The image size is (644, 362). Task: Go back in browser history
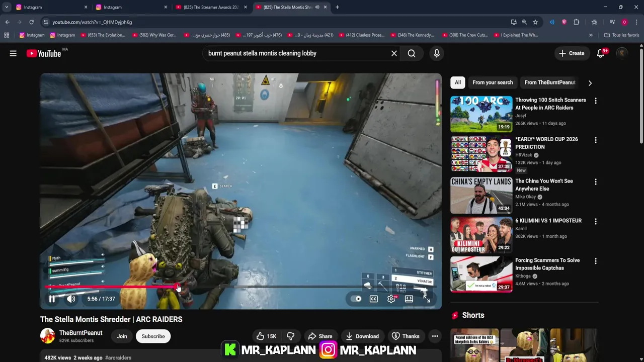[x=7, y=22]
